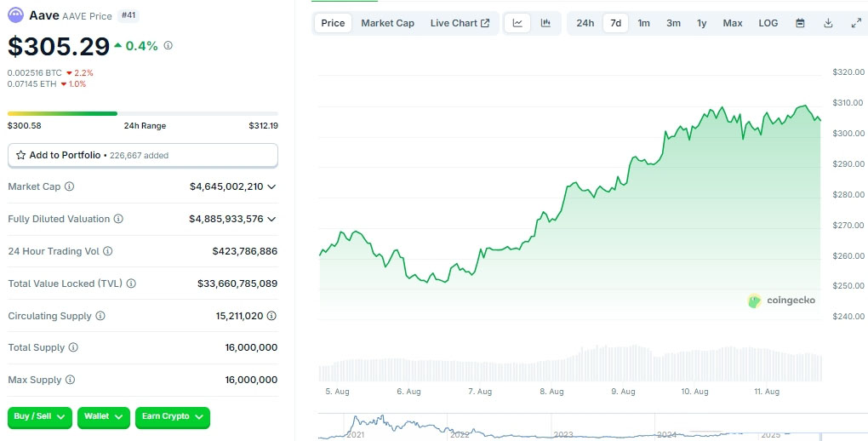Switch to the Market Cap tab

[x=387, y=23]
